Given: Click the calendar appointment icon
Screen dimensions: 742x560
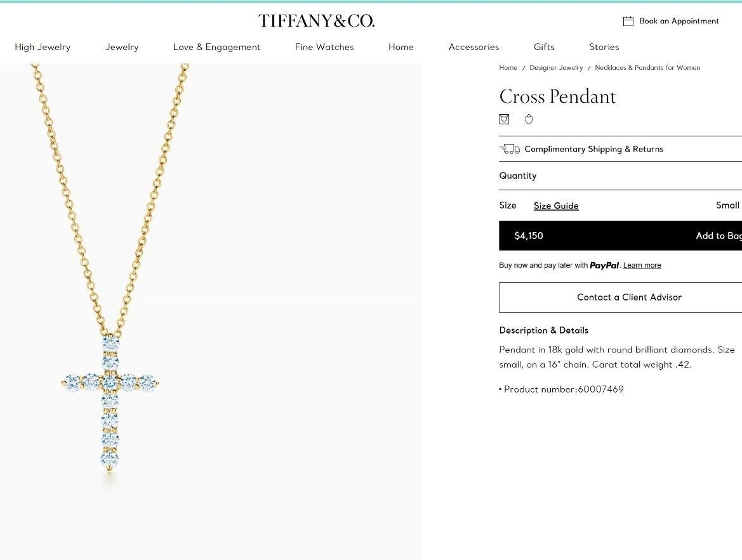Looking at the screenshot, I should pyautogui.click(x=628, y=21).
